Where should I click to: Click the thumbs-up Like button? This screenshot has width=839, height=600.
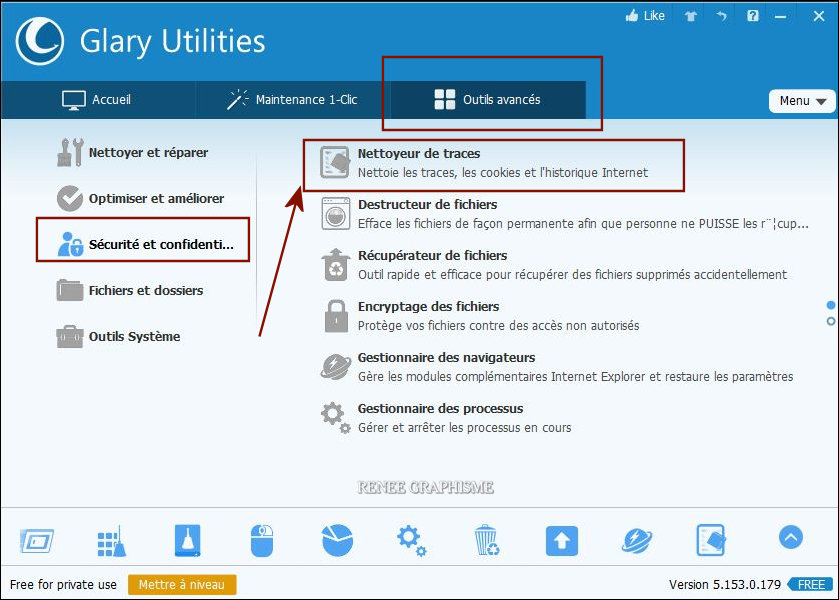645,16
